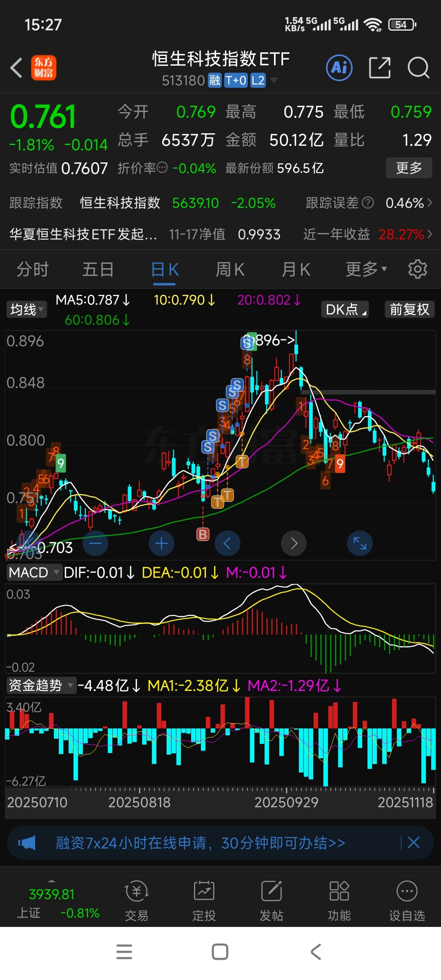This screenshot has width=441, height=980.
Task: Zoom out chart with minus button
Action: (x=95, y=543)
